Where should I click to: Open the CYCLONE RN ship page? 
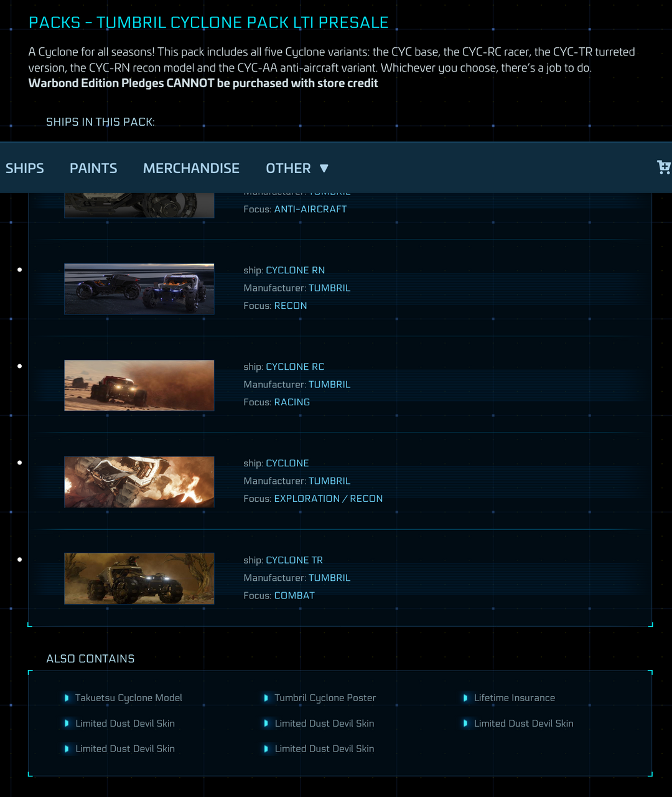click(x=295, y=270)
